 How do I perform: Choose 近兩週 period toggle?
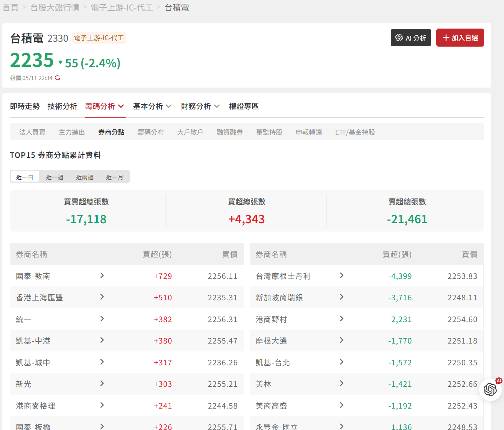(85, 177)
